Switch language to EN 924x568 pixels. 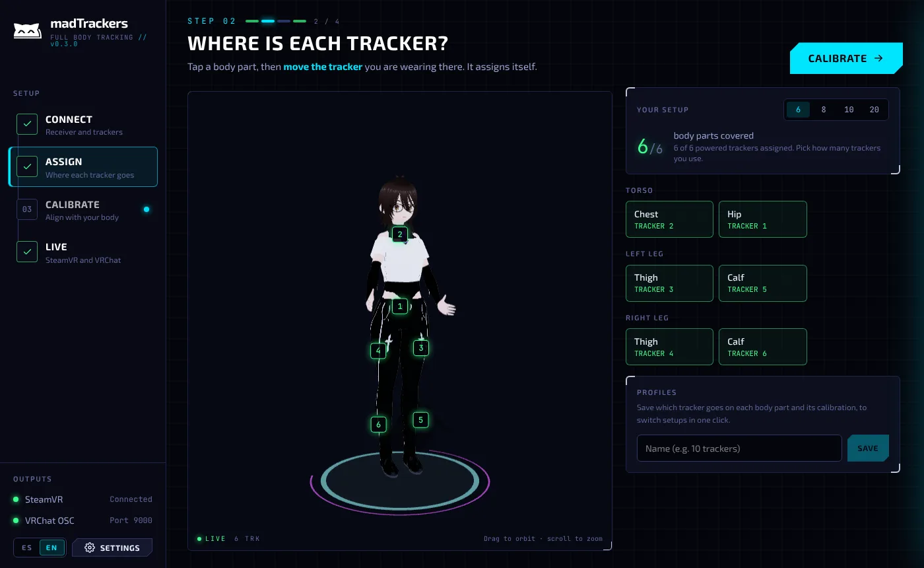[x=51, y=548]
